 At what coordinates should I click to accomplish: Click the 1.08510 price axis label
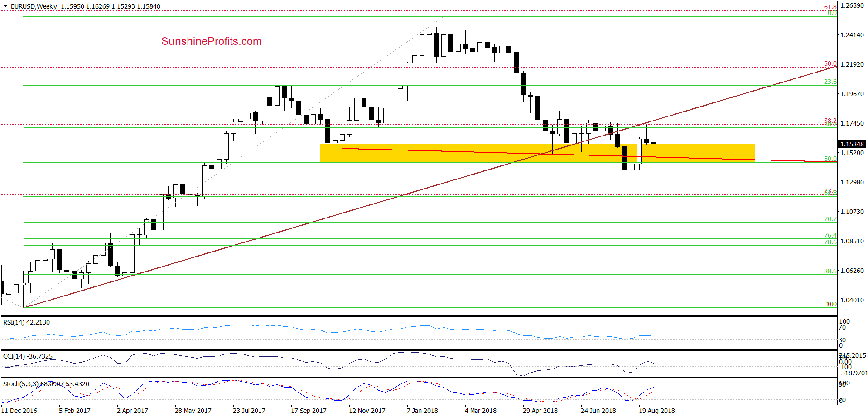point(852,241)
